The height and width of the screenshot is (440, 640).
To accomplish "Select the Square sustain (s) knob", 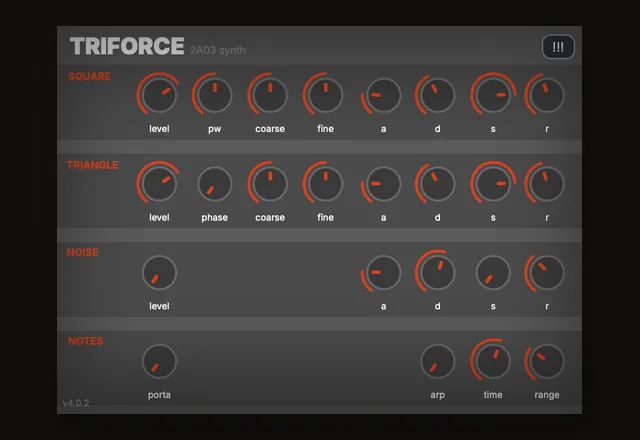I will 493,95.
